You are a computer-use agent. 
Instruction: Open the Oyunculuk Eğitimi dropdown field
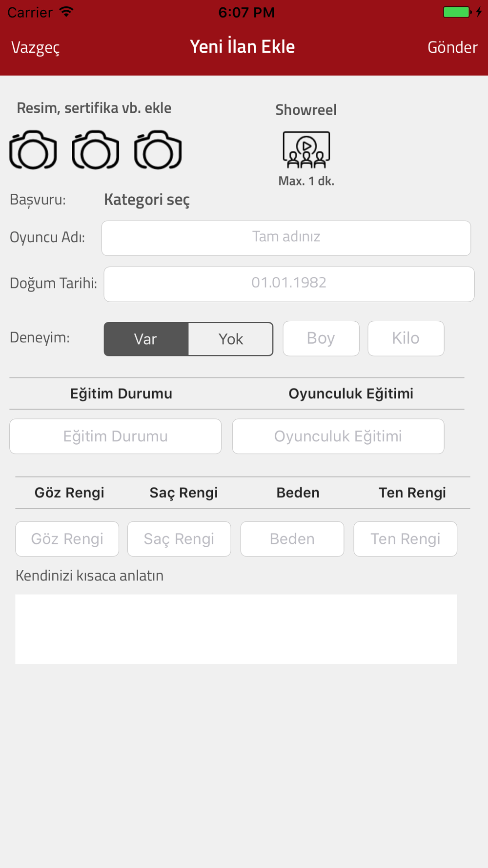[338, 436]
